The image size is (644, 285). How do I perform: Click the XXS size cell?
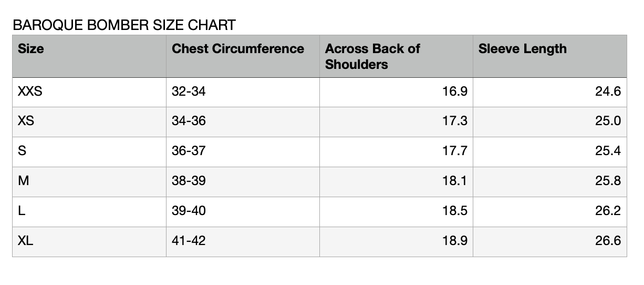pyautogui.click(x=30, y=91)
